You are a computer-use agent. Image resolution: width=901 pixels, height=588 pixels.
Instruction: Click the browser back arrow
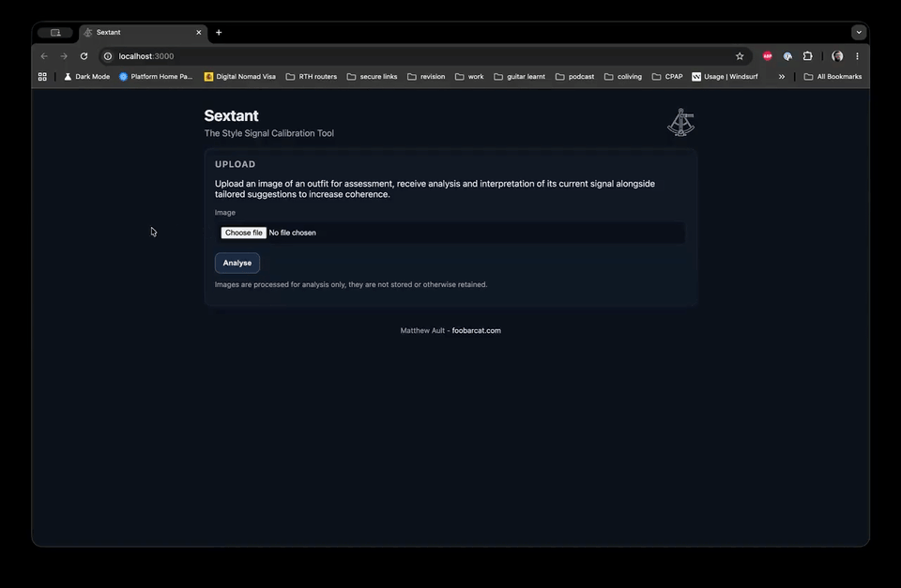(x=44, y=56)
